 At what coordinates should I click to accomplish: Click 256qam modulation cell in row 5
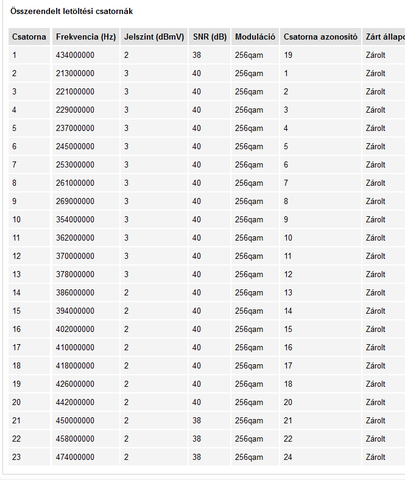249,128
